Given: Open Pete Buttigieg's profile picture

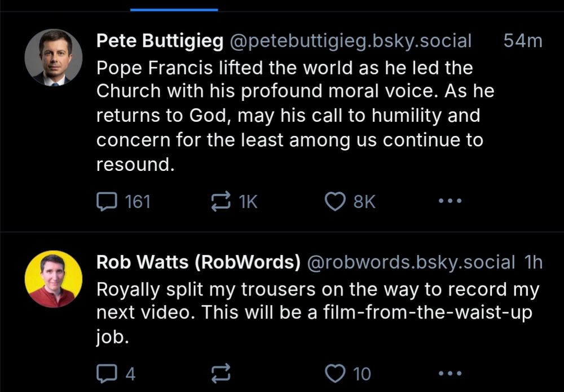Looking at the screenshot, I should click(54, 58).
